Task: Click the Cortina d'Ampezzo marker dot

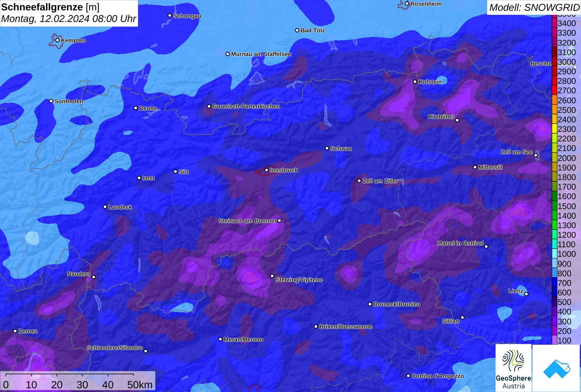Action: point(408,376)
